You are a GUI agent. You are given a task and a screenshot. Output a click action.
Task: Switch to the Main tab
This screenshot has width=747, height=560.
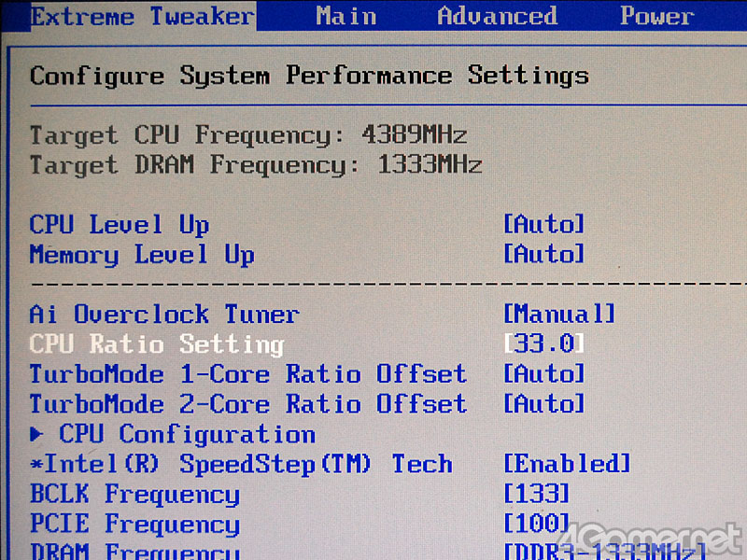[346, 16]
